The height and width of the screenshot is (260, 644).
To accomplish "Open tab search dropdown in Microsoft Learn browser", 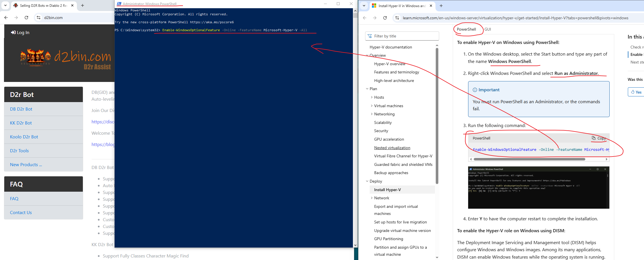I will click(364, 6).
